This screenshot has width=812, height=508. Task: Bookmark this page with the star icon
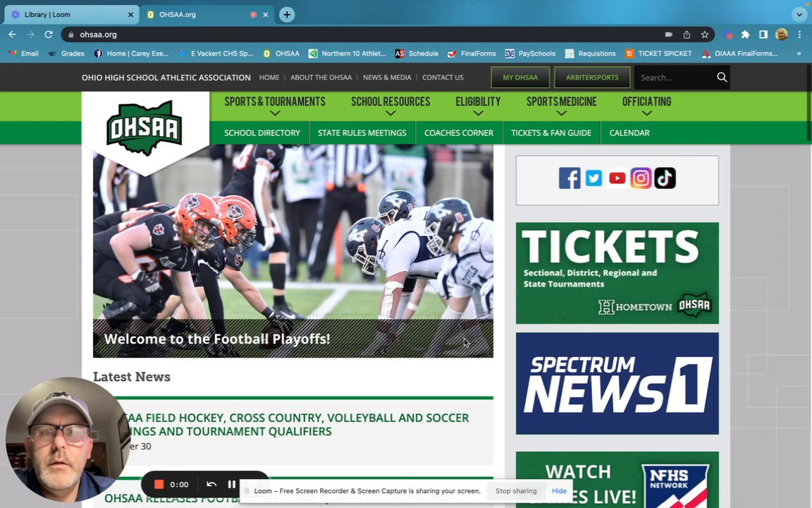705,34
